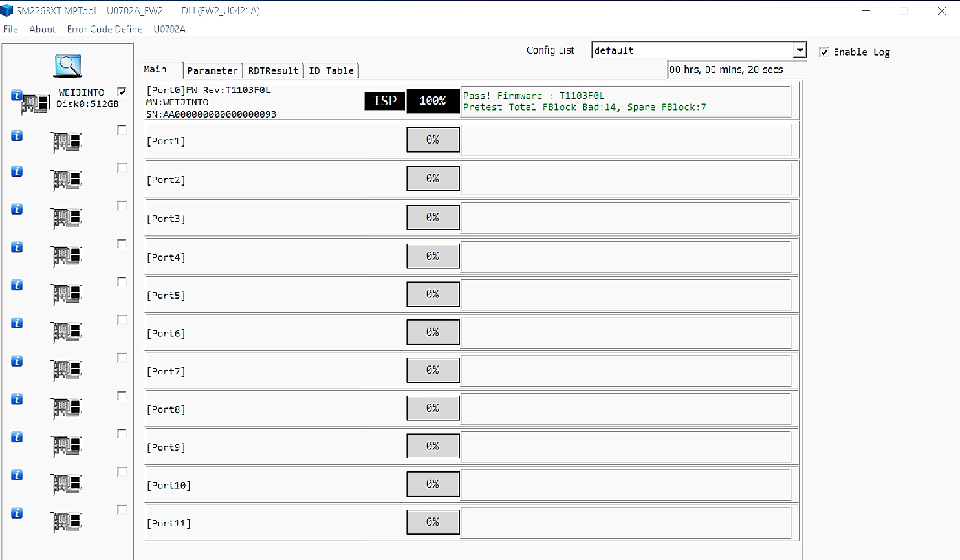Click the black ISP button on Port0

[385, 101]
